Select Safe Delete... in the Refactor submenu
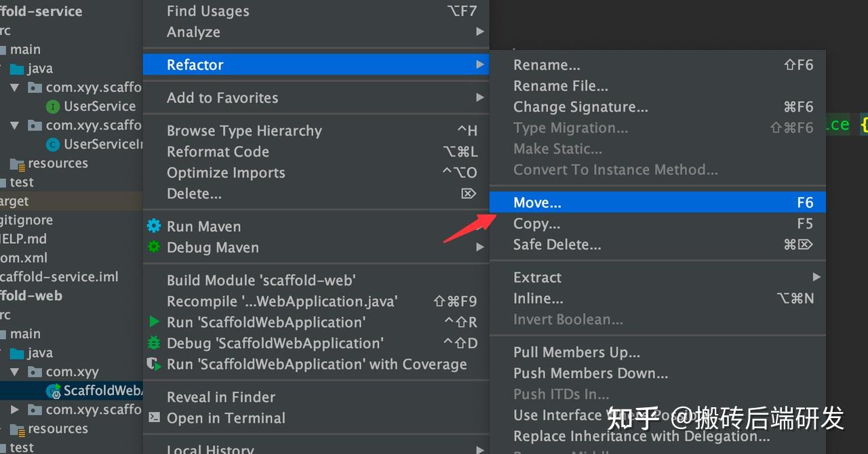The image size is (868, 454). [x=557, y=245]
